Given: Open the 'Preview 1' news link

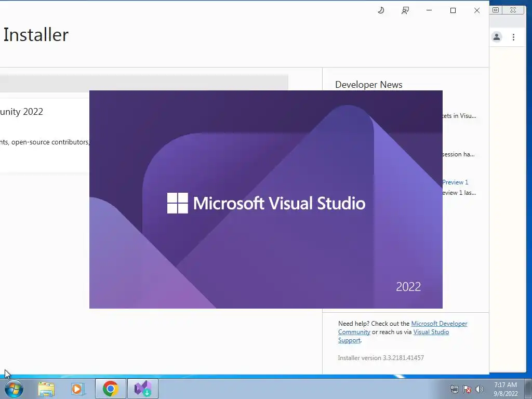Looking at the screenshot, I should [455, 182].
